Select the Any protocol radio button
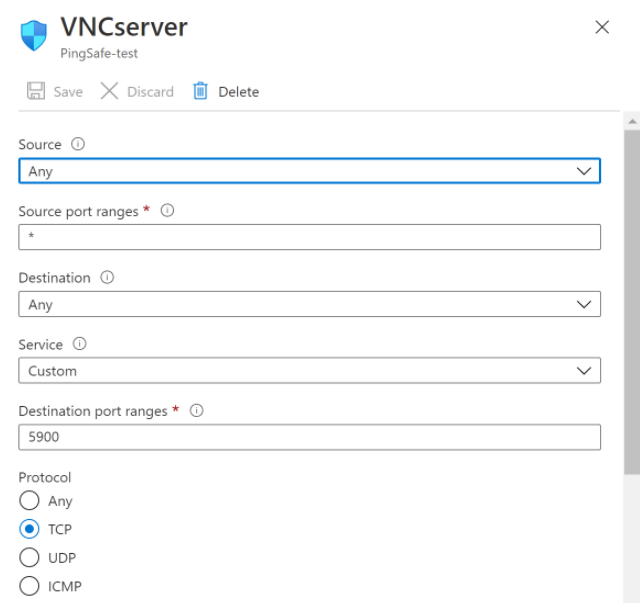Image resolution: width=640 pixels, height=603 pixels. pyautogui.click(x=30, y=501)
